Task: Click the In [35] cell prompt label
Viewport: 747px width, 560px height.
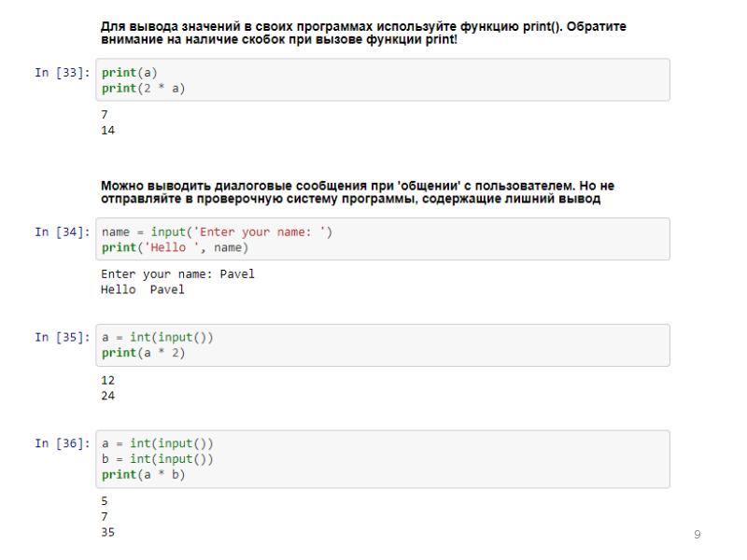Action: tap(62, 337)
